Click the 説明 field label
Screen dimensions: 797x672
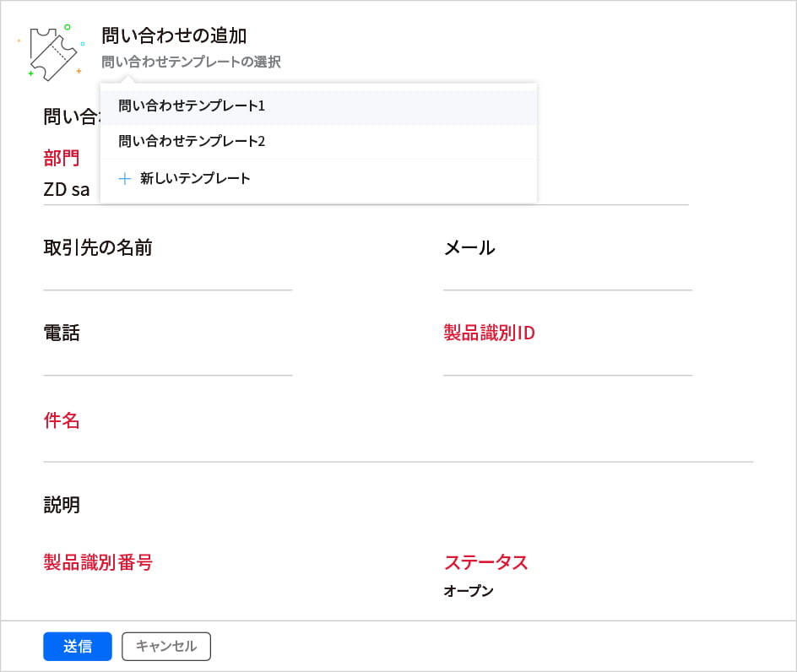(62, 505)
